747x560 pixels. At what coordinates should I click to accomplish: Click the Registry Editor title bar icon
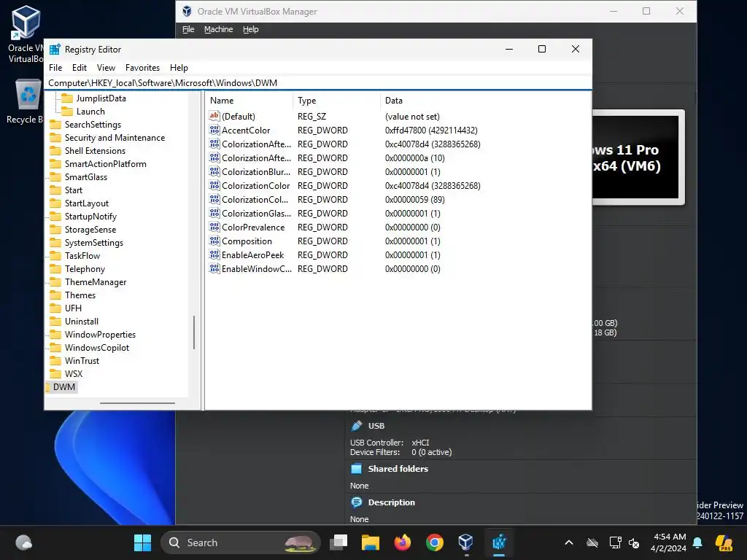pyautogui.click(x=55, y=50)
